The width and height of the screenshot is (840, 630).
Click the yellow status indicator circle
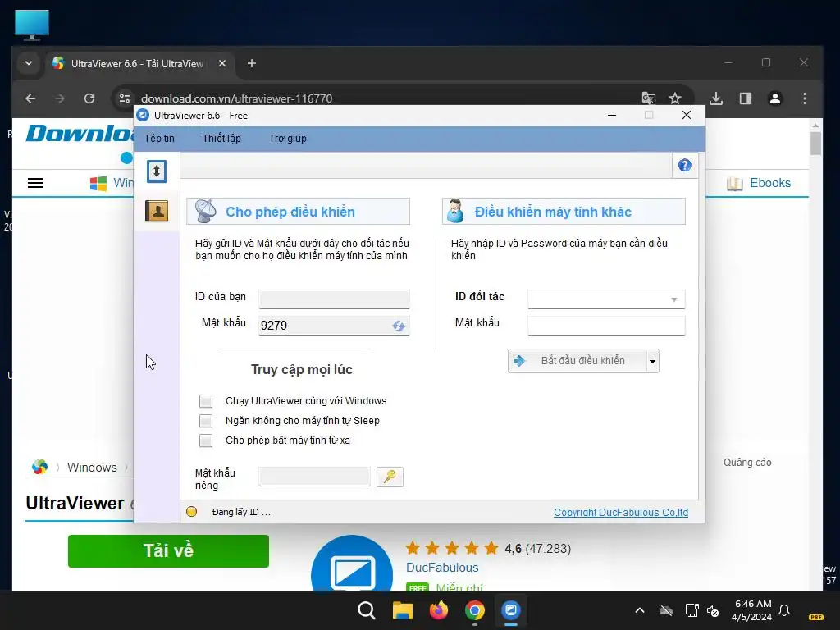pos(191,512)
